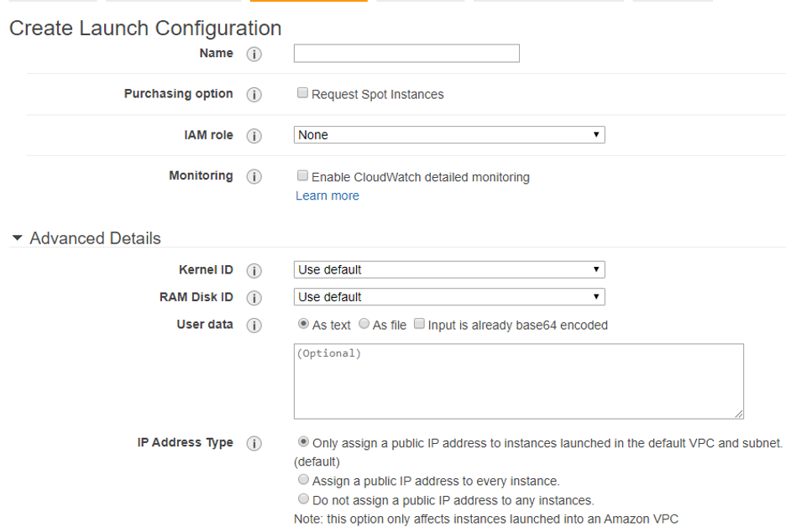Click the info icon beside Name
This screenshot has width=786, height=532.
(254, 54)
